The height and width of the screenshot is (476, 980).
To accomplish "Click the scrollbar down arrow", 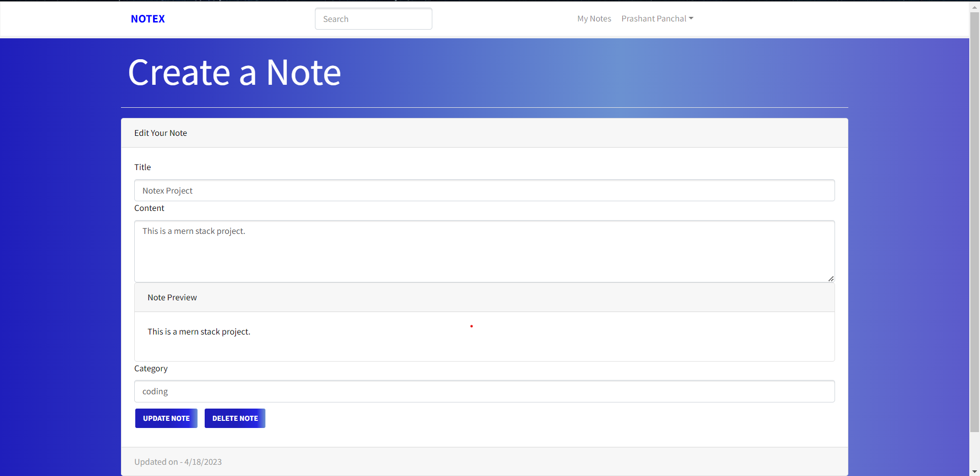I will click(x=974, y=471).
